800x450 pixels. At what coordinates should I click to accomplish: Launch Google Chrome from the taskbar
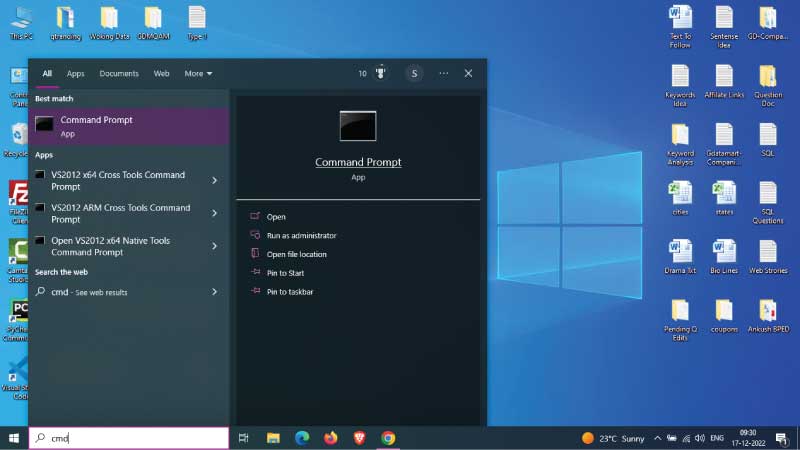pyautogui.click(x=388, y=438)
